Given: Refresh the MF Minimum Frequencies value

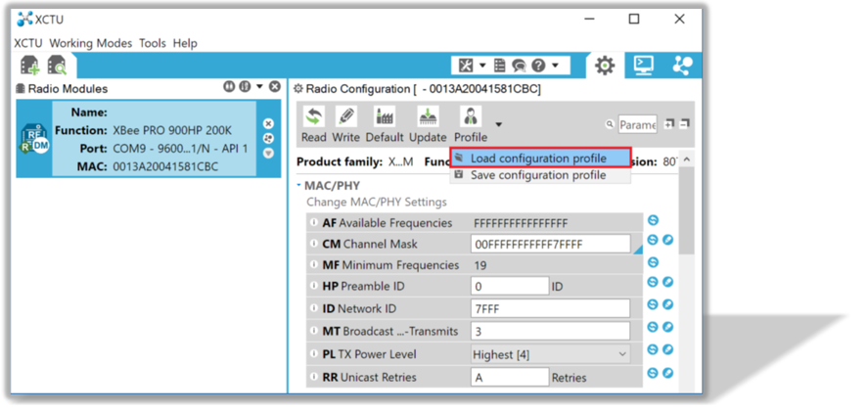Looking at the screenshot, I should (x=653, y=262).
